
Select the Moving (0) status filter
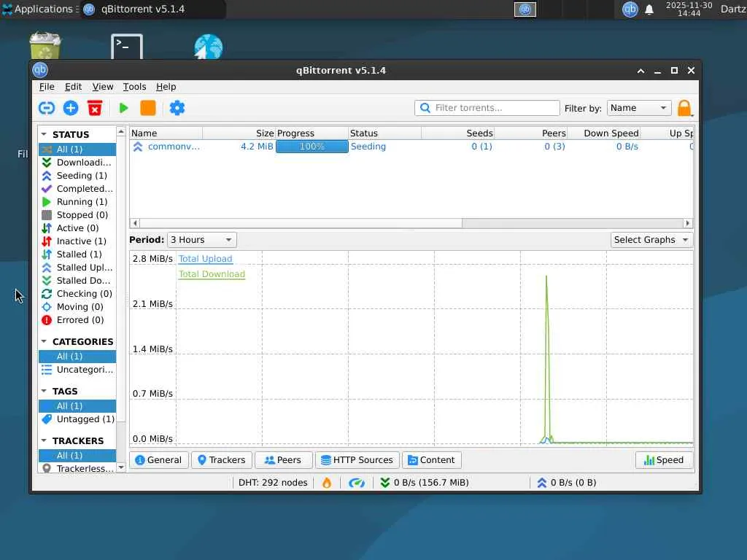pos(77,307)
